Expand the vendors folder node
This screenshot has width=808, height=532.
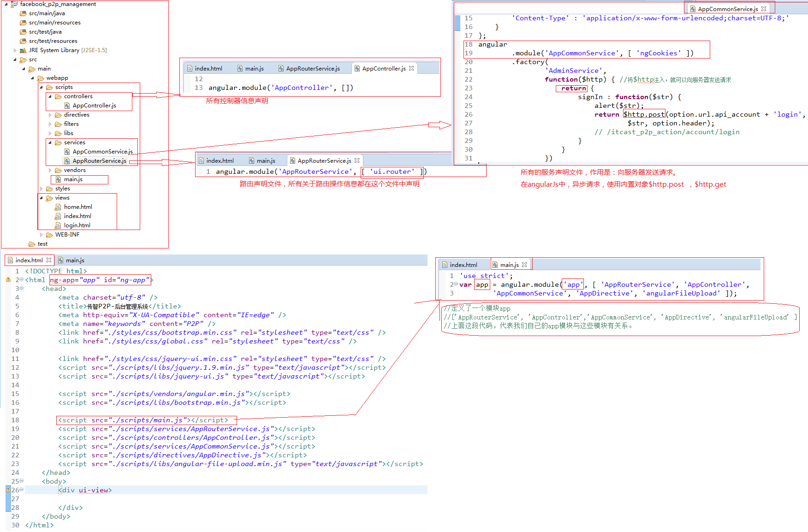coord(50,170)
